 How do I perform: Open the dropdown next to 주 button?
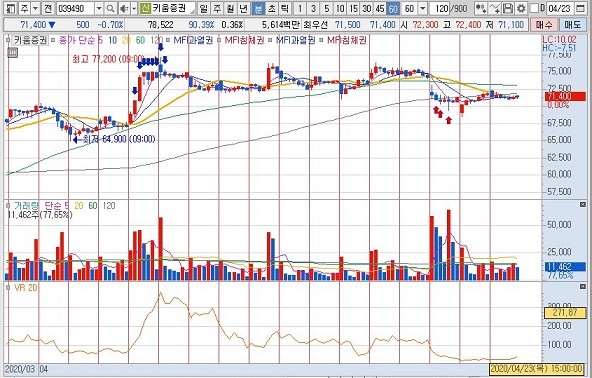35,8
